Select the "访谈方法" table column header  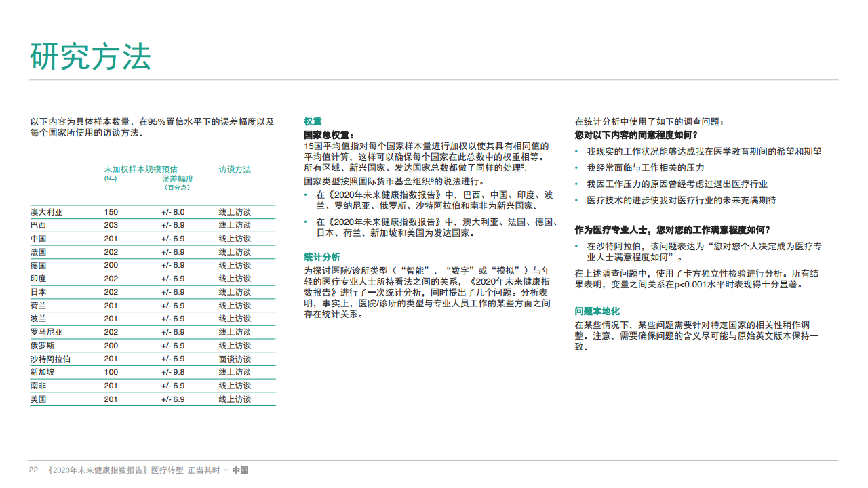pos(235,169)
